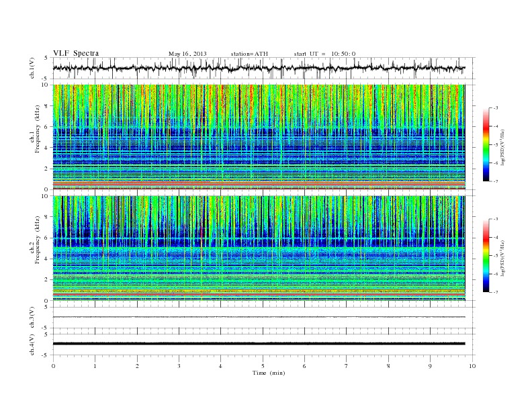The image size is (532, 411).
Task: Click the "-5" voltage tick of ch.4 axis
Action: coord(46,355)
